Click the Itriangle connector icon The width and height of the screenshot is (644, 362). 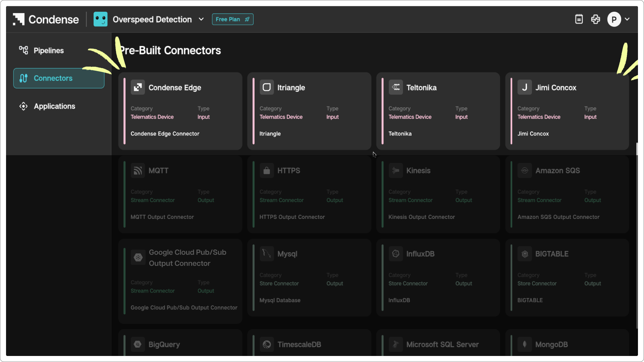pyautogui.click(x=267, y=87)
